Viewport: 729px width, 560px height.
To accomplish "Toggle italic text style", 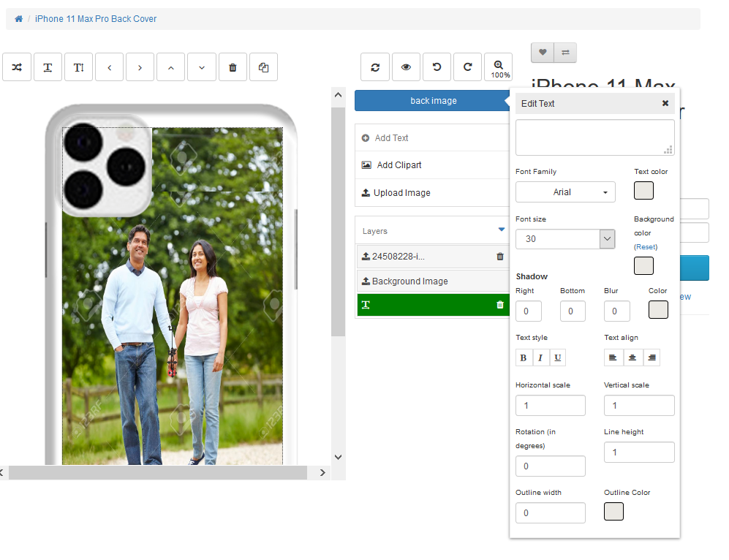I will (x=540, y=357).
